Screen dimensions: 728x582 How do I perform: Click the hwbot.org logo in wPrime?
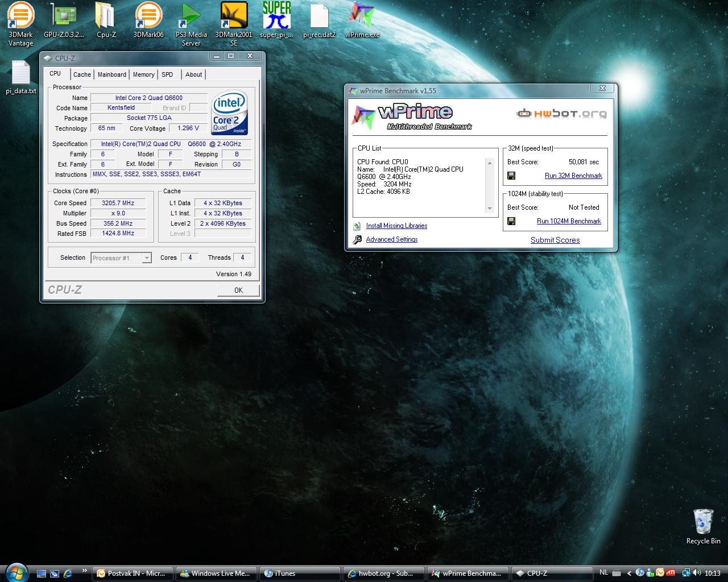click(x=561, y=114)
